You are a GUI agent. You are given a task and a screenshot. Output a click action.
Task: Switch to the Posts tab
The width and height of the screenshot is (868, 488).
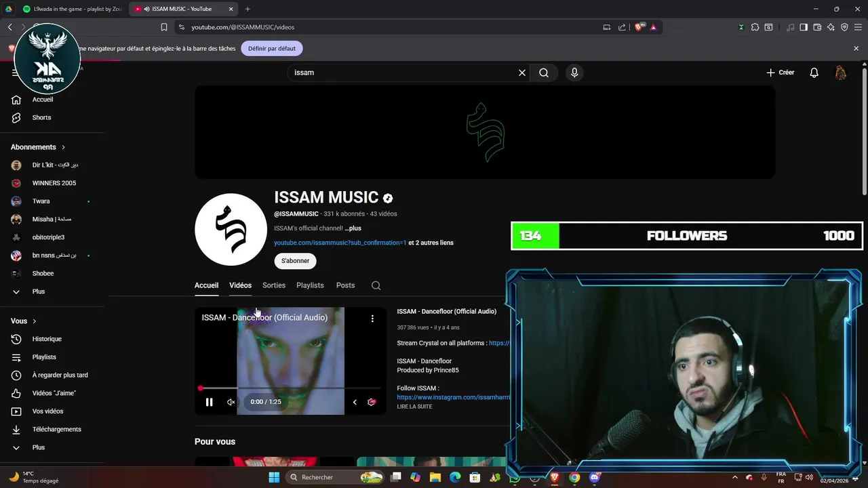tap(345, 285)
